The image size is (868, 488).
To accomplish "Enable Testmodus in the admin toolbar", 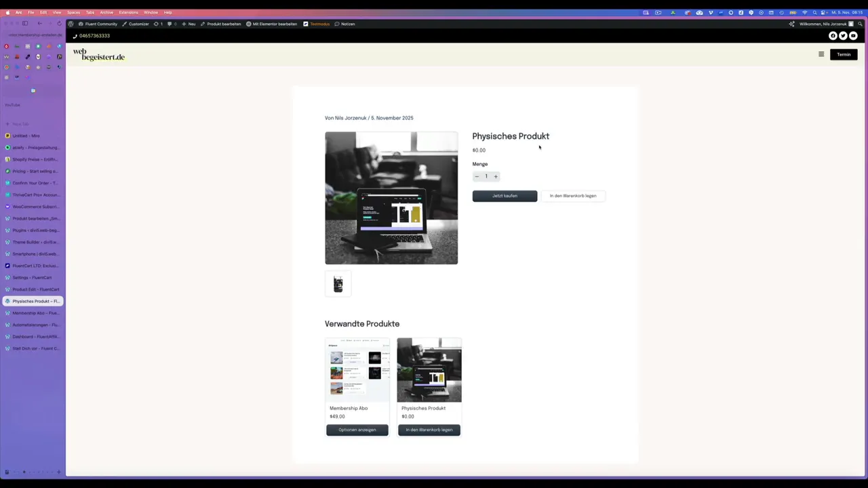I will coord(319,24).
